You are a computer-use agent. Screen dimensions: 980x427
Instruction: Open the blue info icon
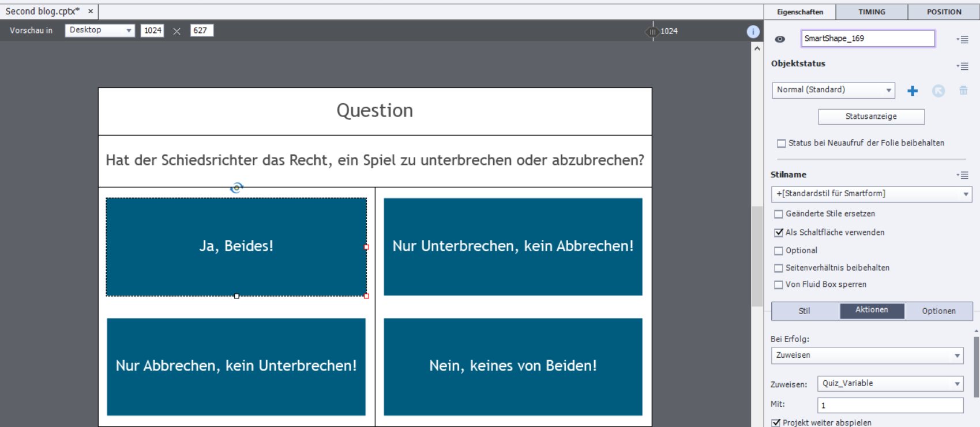[753, 32]
